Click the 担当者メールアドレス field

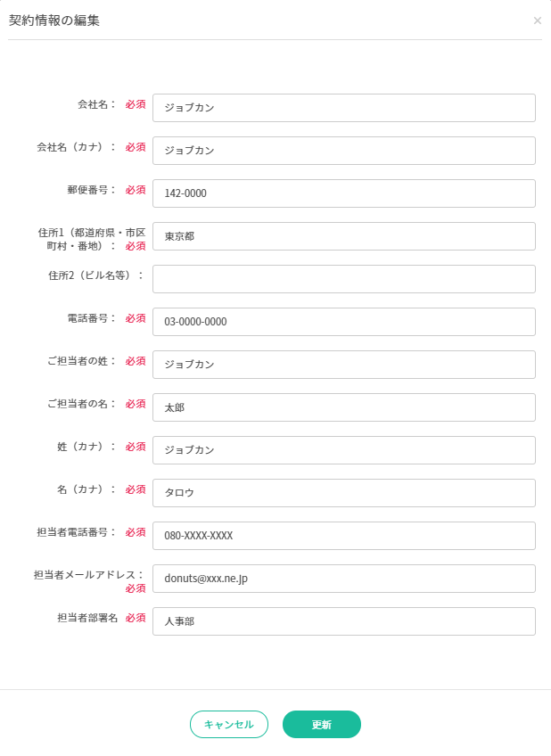point(343,579)
